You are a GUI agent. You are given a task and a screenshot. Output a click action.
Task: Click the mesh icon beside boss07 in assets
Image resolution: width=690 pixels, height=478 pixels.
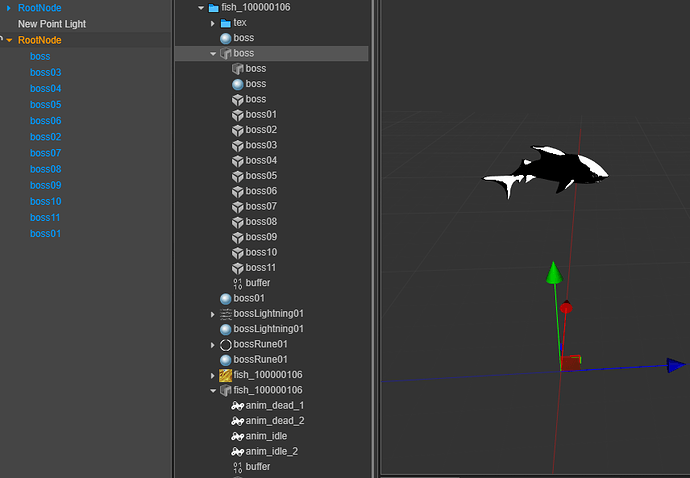238,207
